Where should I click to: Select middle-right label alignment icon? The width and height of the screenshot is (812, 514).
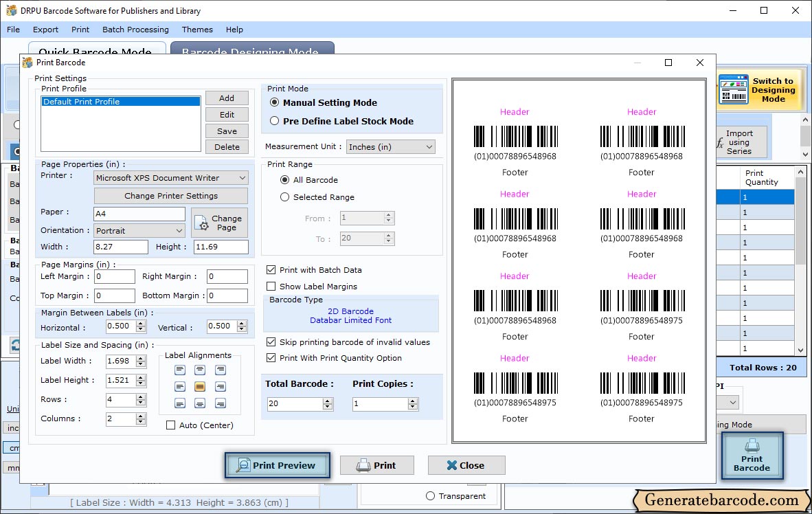click(x=221, y=387)
